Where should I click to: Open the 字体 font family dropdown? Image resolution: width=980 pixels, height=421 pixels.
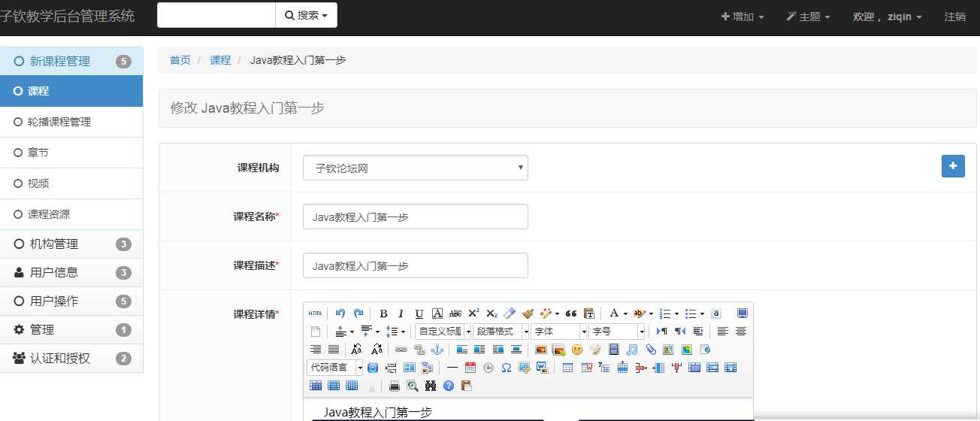point(559,332)
